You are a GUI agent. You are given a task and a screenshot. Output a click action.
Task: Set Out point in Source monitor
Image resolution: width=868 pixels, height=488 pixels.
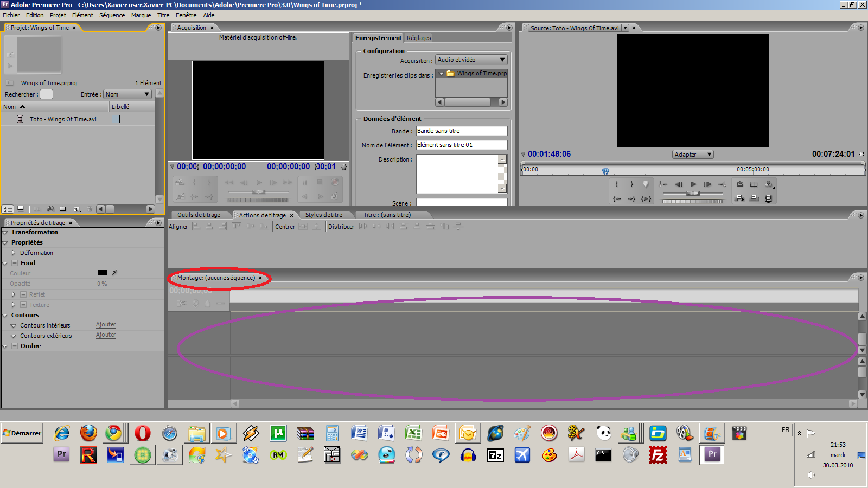coord(631,184)
